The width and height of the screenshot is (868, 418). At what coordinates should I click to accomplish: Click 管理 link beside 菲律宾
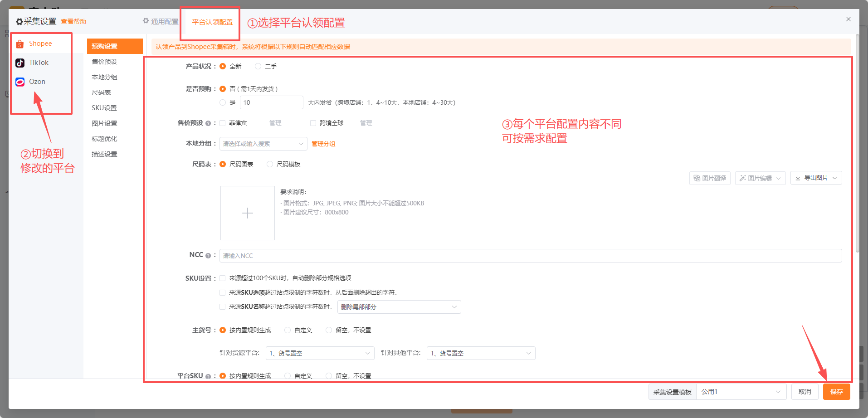point(275,123)
